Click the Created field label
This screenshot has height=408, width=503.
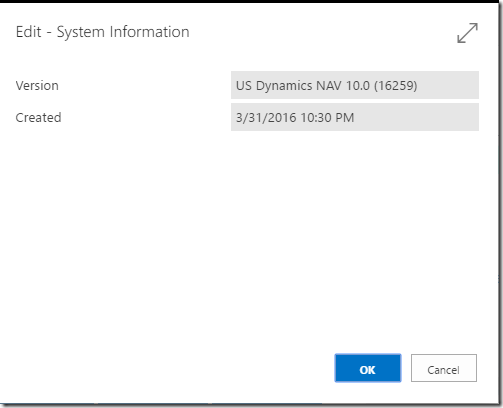tap(38, 117)
